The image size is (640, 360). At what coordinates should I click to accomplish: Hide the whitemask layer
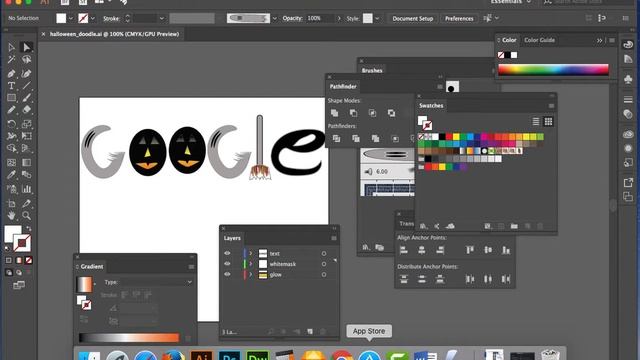227,264
